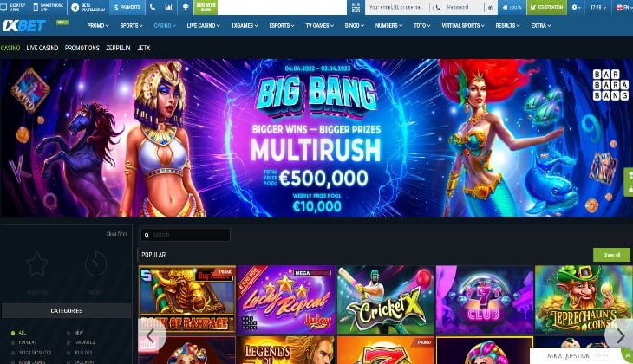This screenshot has width=633, height=364.
Task: Switch to the PROMOTIONS tab
Action: point(82,48)
